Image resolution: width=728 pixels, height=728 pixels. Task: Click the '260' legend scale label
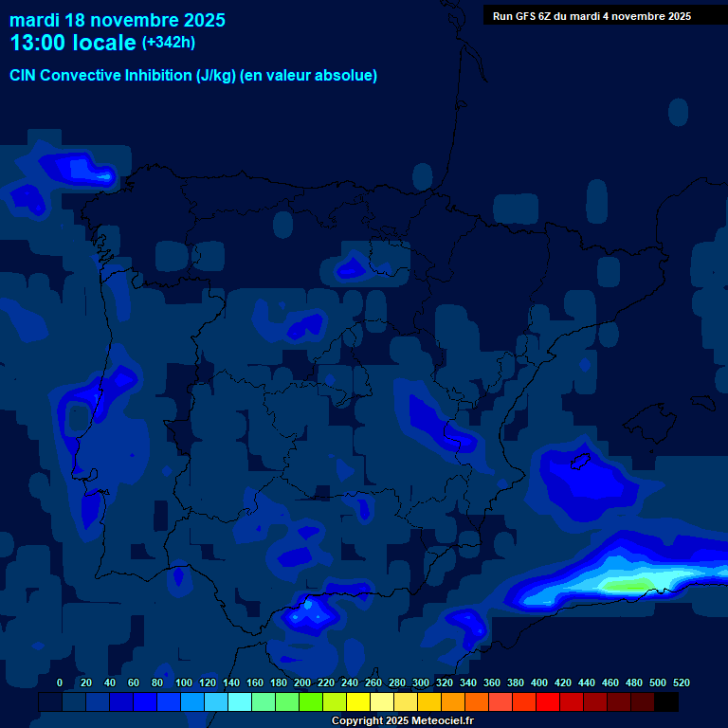click(373, 682)
